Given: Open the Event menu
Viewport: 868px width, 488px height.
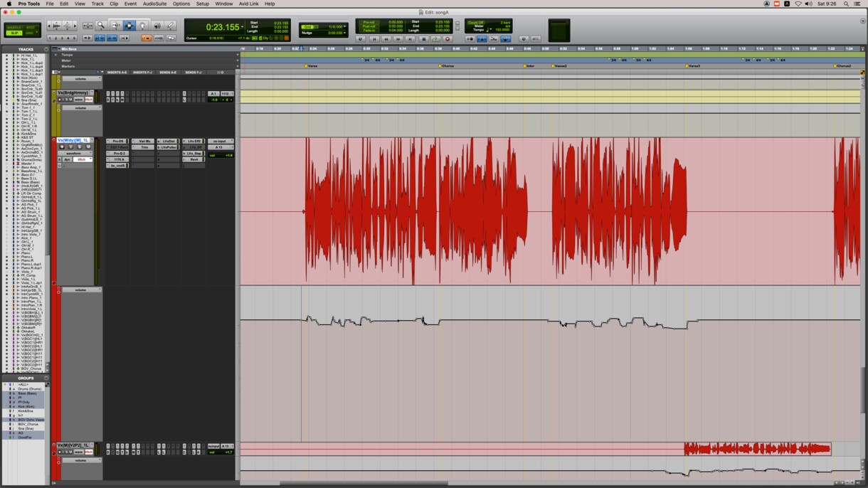Looking at the screenshot, I should (130, 4).
